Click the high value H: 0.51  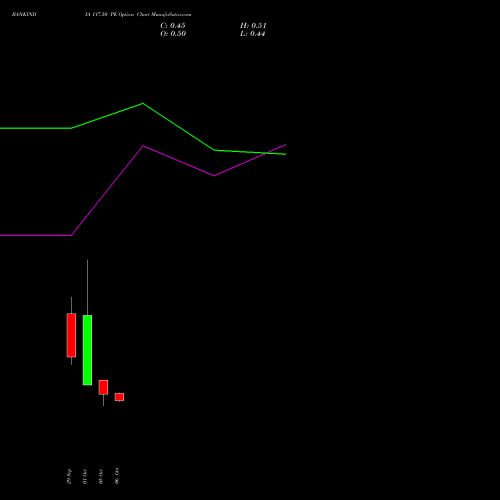[253, 26]
